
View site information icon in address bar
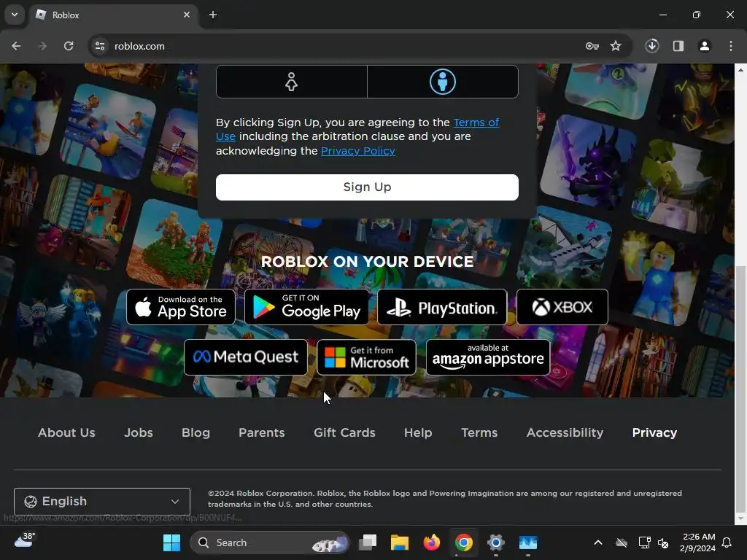[100, 46]
